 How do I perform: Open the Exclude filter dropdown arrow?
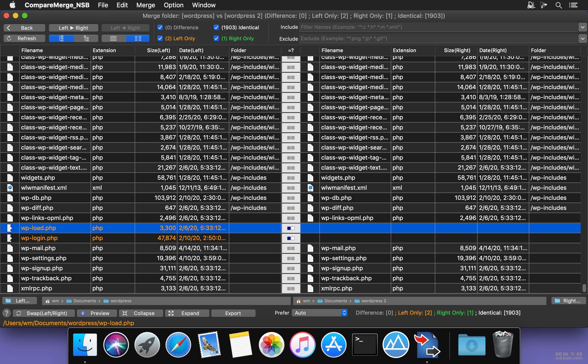click(583, 38)
